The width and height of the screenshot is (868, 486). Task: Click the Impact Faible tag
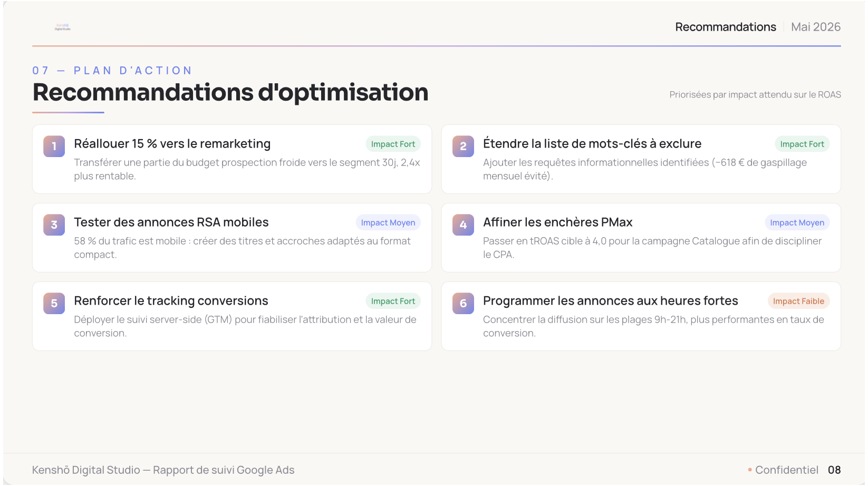pyautogui.click(x=798, y=301)
